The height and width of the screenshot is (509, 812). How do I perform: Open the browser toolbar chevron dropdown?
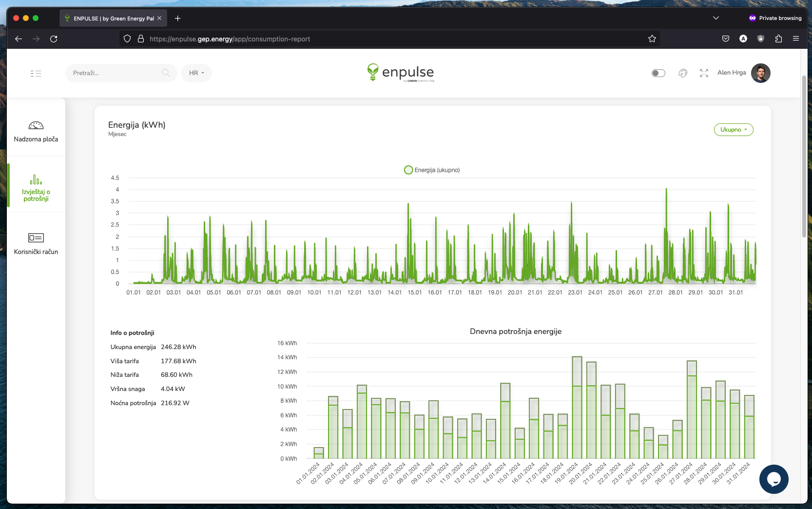(x=715, y=18)
